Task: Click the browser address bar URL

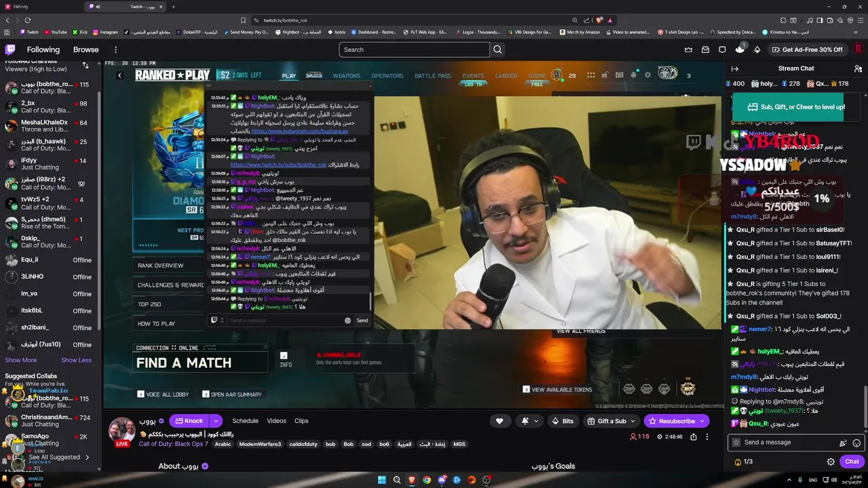Action: coord(285,20)
